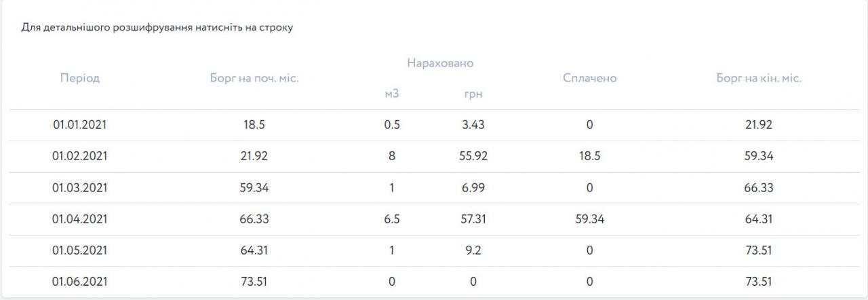The width and height of the screenshot is (868, 300).
Task: Open the 01.06.2021 period row
Action: click(80, 282)
